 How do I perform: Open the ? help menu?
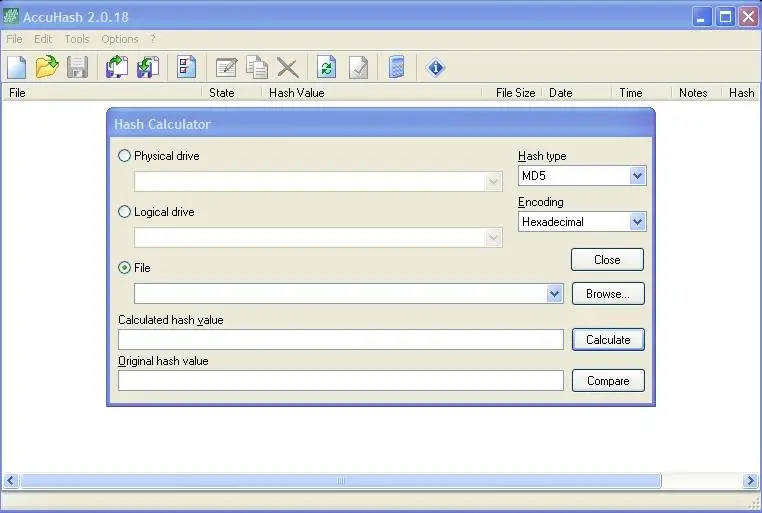tap(153, 39)
